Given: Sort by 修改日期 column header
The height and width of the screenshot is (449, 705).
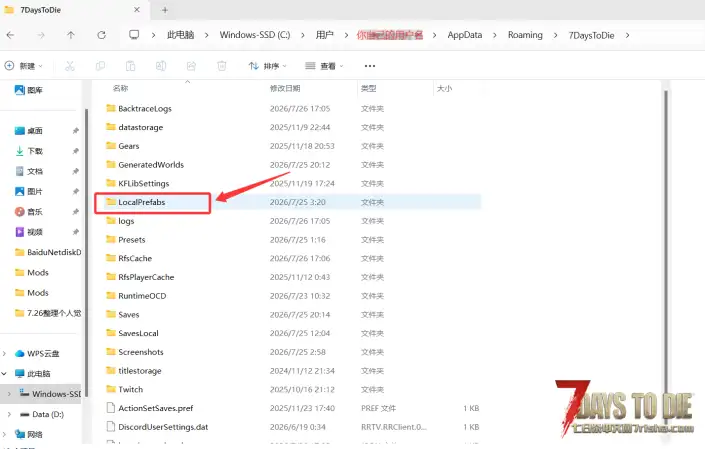Looking at the screenshot, I should coord(285,89).
